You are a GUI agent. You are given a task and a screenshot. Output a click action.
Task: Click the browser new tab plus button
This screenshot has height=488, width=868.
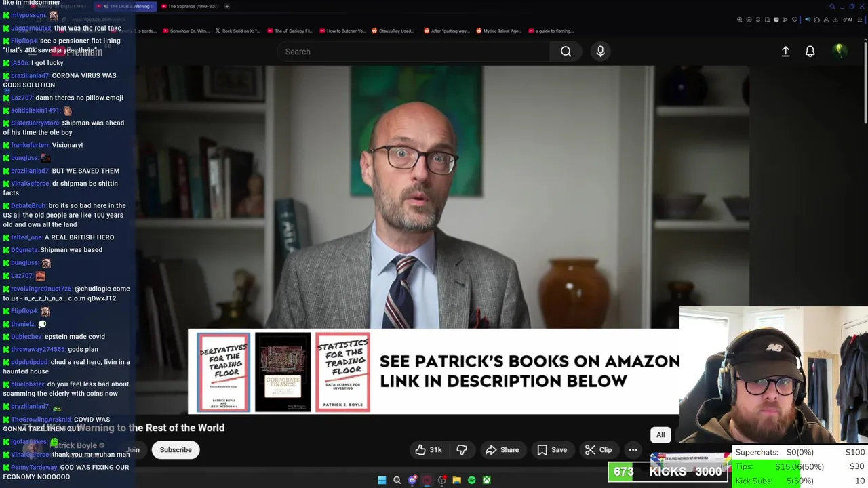[x=227, y=6]
